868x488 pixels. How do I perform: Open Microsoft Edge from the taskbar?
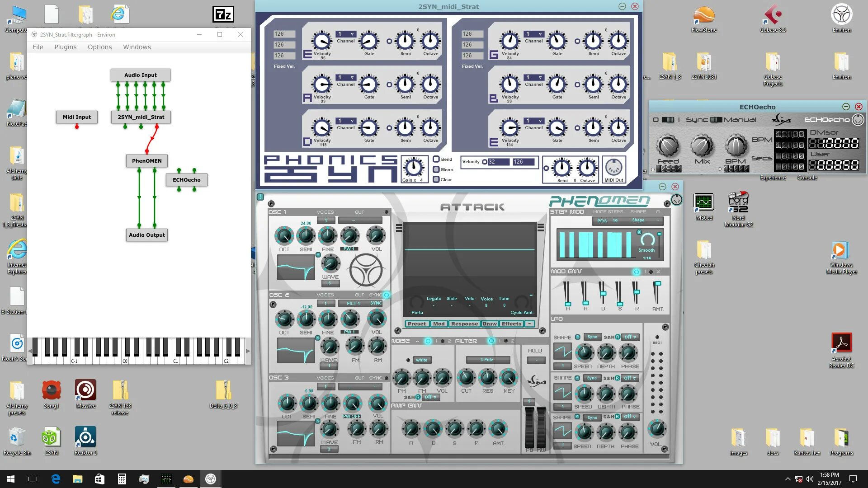[56, 479]
